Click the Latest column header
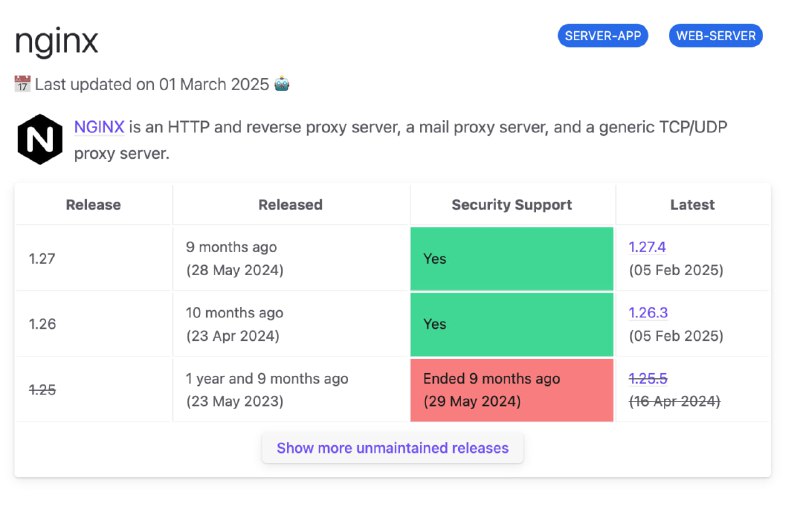Image resolution: width=800 pixels, height=509 pixels. click(x=692, y=205)
